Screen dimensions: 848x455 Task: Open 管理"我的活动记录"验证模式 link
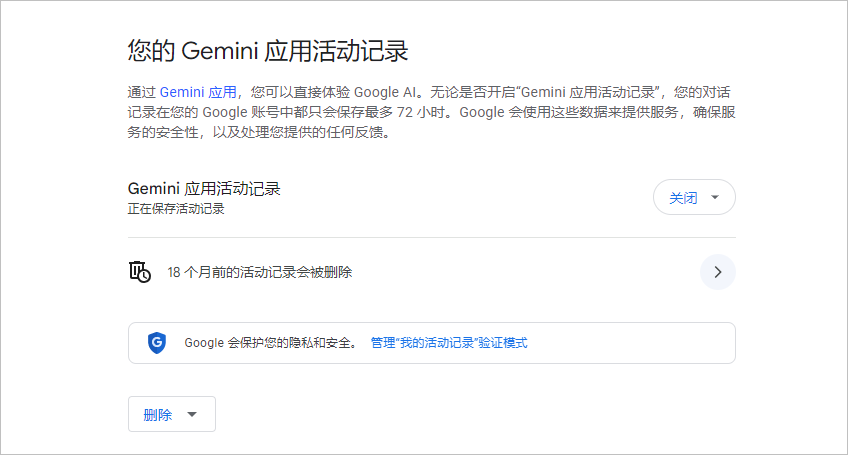pos(448,343)
